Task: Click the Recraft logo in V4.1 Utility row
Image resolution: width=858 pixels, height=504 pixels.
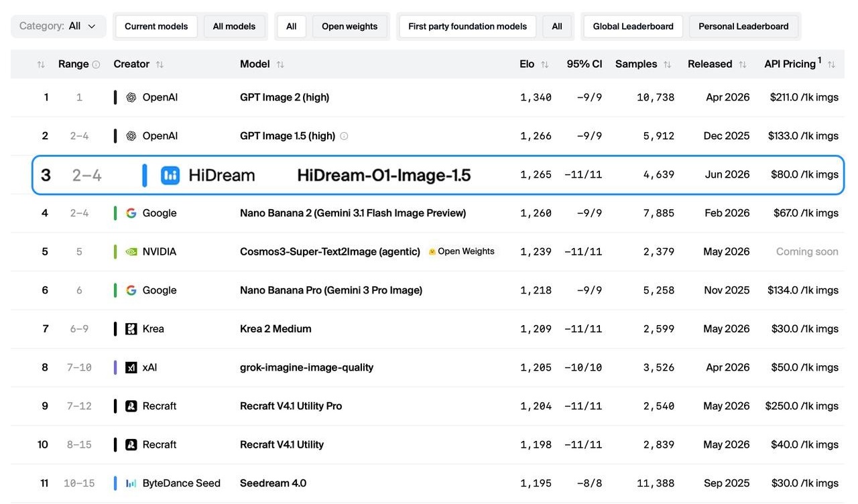Action: [131, 444]
